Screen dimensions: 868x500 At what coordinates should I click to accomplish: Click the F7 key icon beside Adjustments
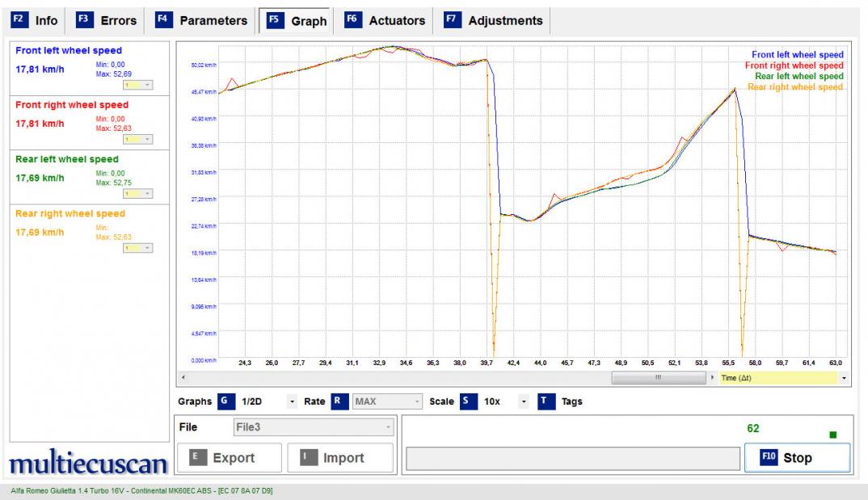point(452,19)
